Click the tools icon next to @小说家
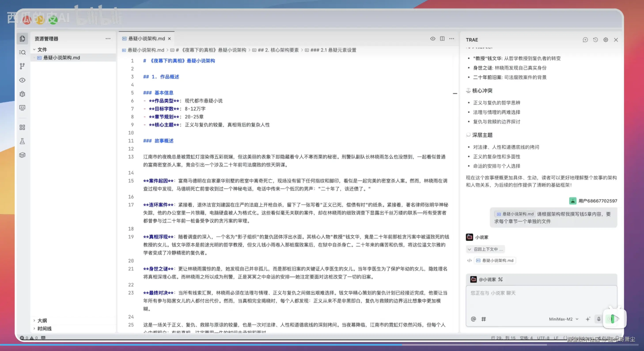This screenshot has height=351, width=644. pos(500,279)
